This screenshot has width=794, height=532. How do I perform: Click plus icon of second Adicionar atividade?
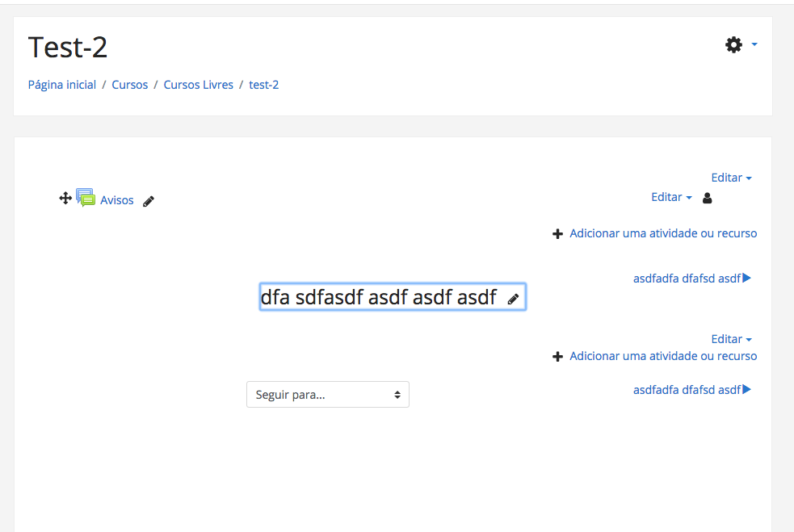point(557,357)
